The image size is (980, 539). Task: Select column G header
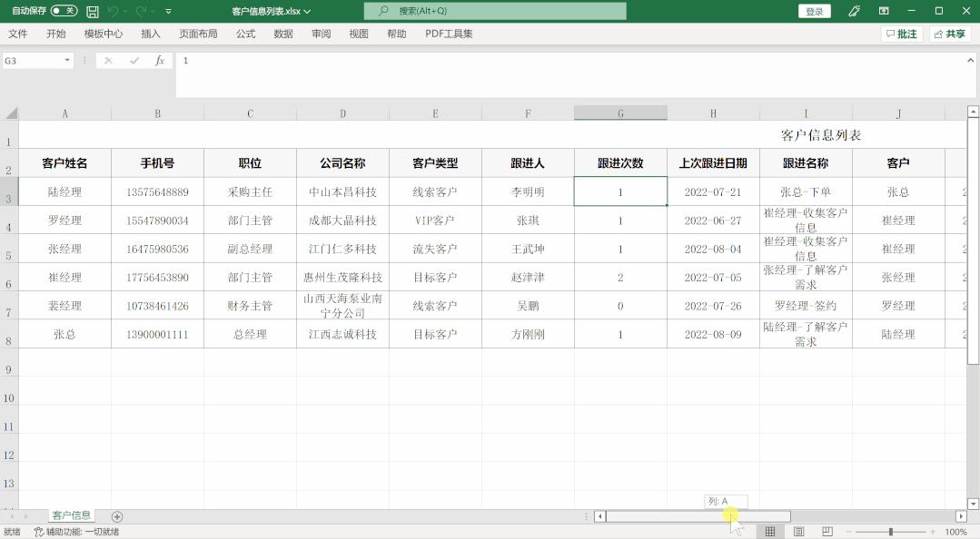620,113
